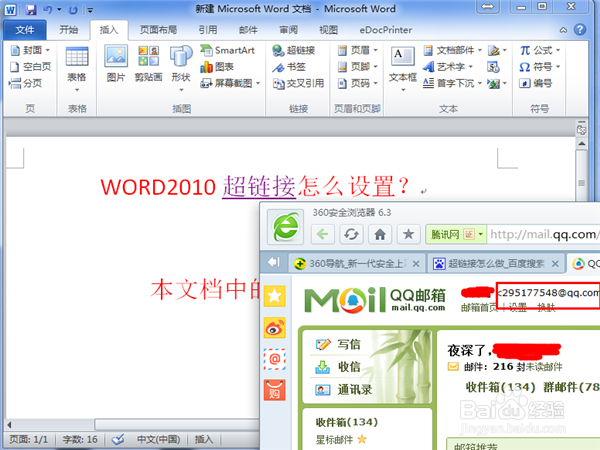
Task: Click browser Refresh button
Action: [x=351, y=234]
